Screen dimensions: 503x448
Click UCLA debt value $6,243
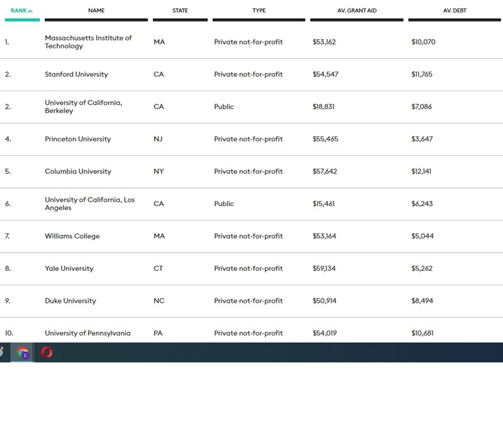422,204
